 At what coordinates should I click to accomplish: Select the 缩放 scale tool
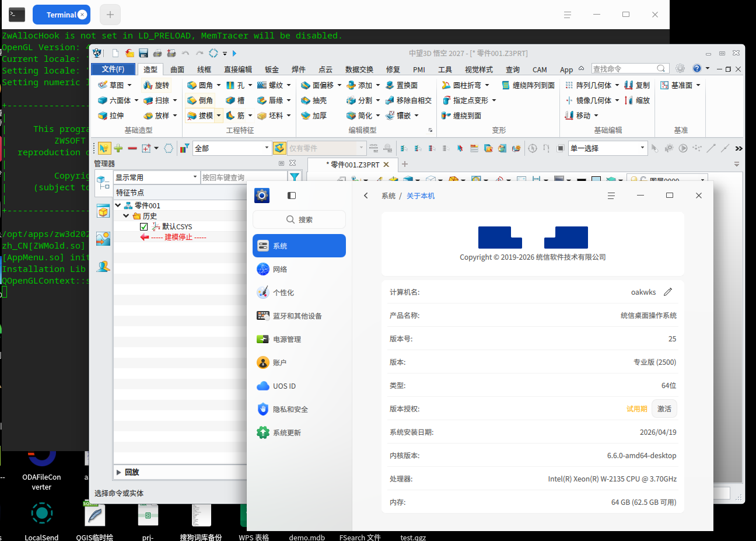637,100
